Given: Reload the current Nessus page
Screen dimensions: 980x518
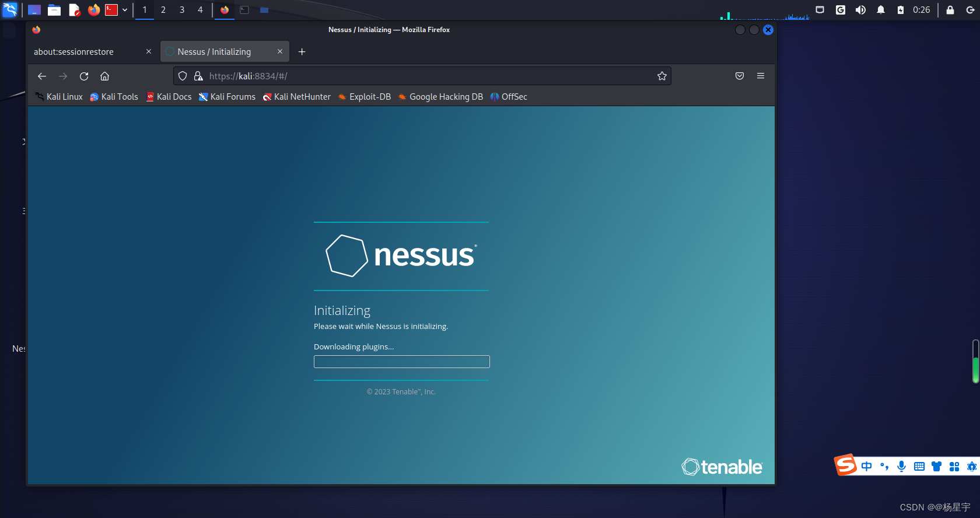Looking at the screenshot, I should 84,76.
